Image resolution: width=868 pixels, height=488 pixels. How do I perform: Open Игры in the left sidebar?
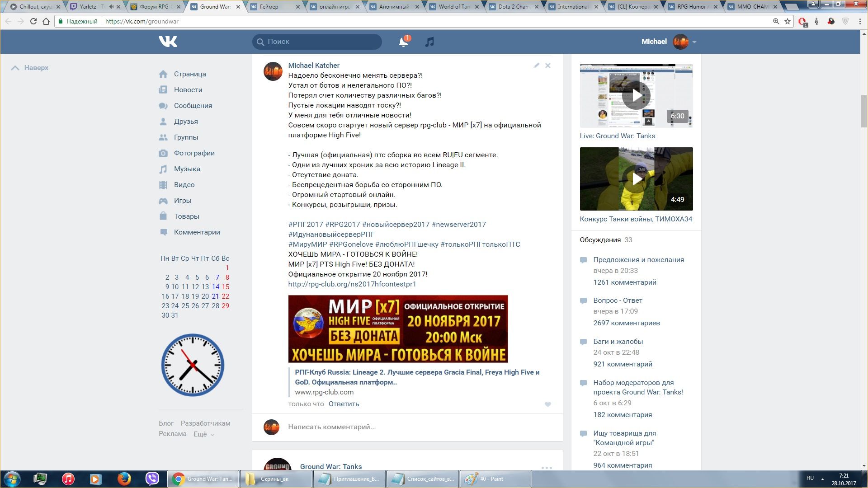tap(182, 201)
